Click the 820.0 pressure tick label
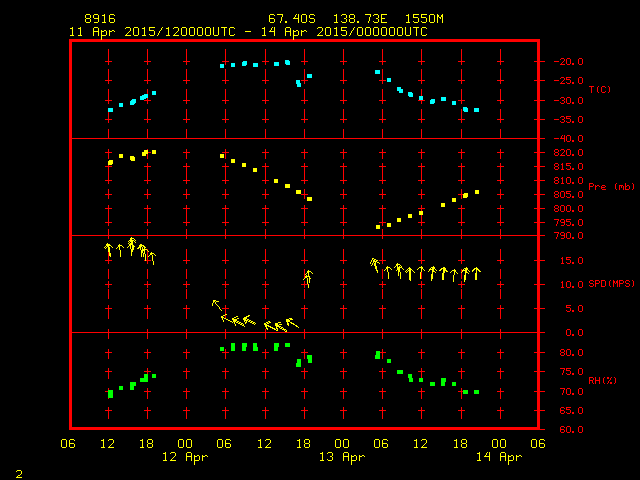Viewport: 640px width, 480px height. pyautogui.click(x=568, y=153)
